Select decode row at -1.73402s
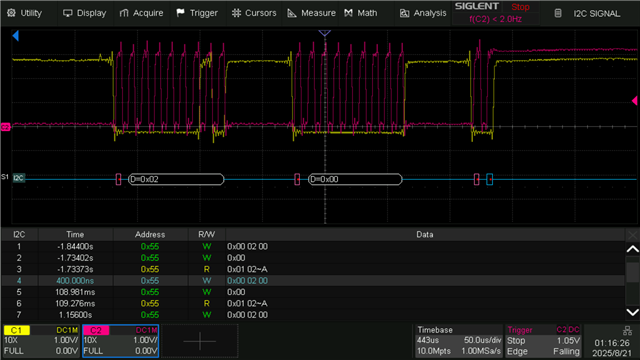 313,258
